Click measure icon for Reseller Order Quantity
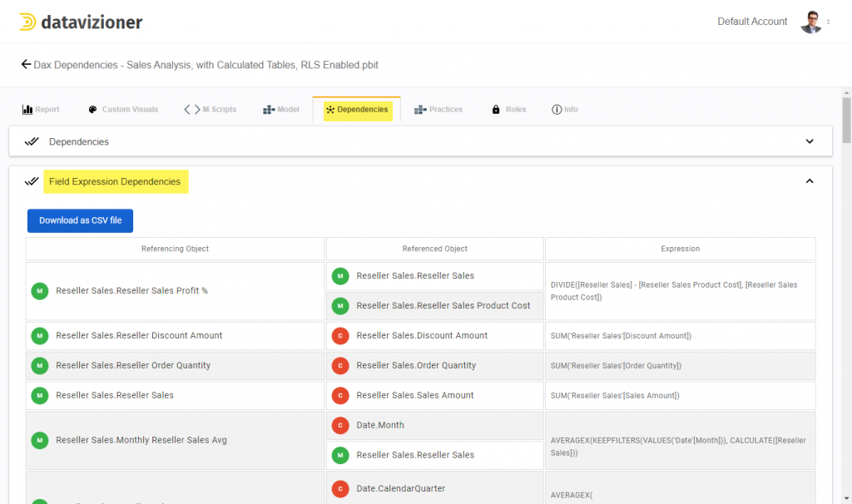This screenshot has height=504, width=852. (x=40, y=365)
